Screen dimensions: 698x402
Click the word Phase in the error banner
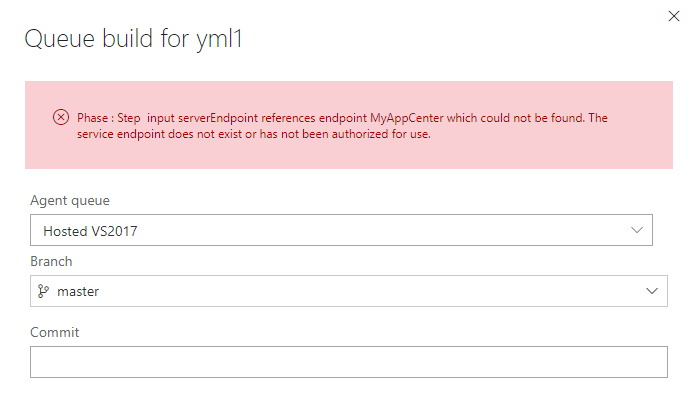(93, 118)
